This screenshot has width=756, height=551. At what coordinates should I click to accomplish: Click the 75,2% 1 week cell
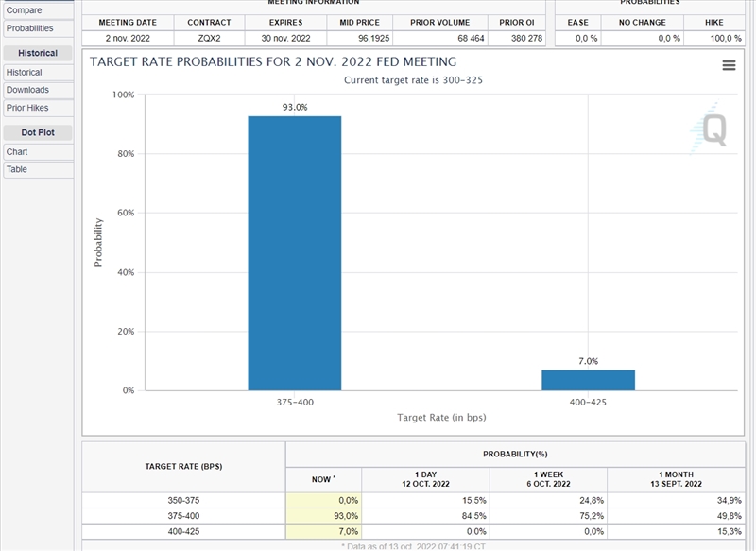548,516
